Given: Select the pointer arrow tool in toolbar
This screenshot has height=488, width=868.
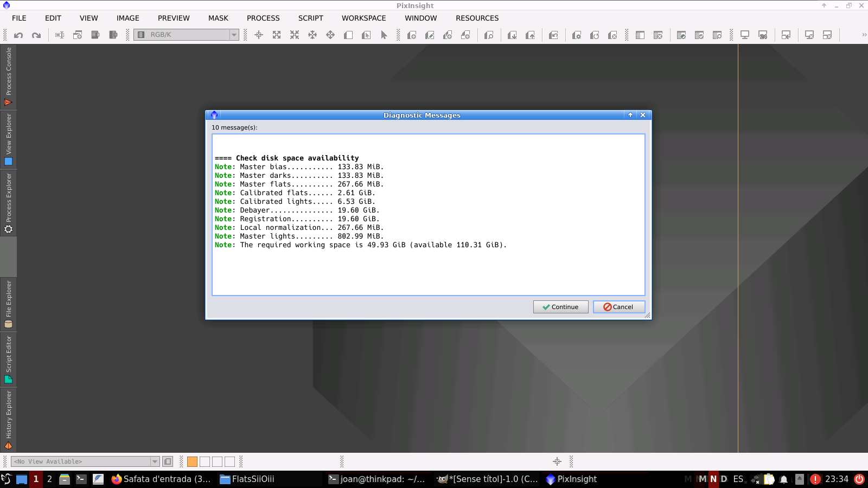Looking at the screenshot, I should 384,35.
